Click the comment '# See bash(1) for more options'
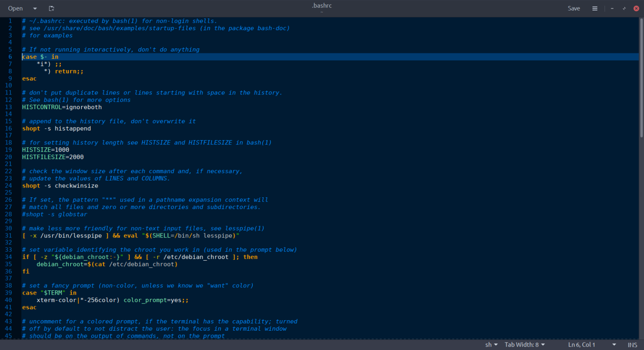Image resolution: width=644 pixels, height=350 pixels. coord(76,100)
